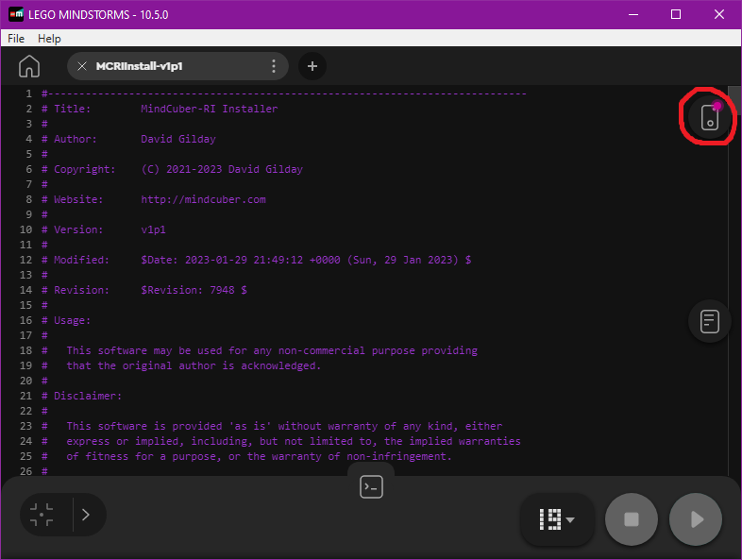Go to the Home screen icon
742x560 pixels.
pyautogui.click(x=29, y=66)
